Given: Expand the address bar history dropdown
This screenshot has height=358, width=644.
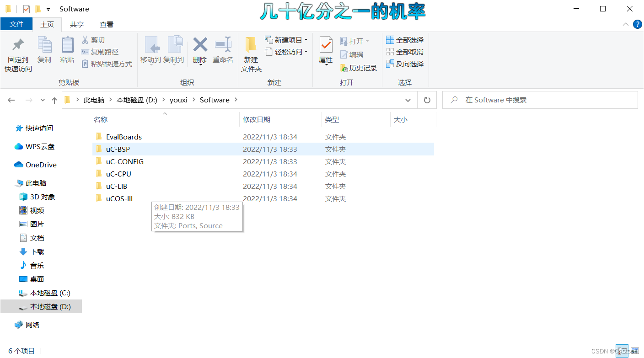Looking at the screenshot, I should point(408,100).
